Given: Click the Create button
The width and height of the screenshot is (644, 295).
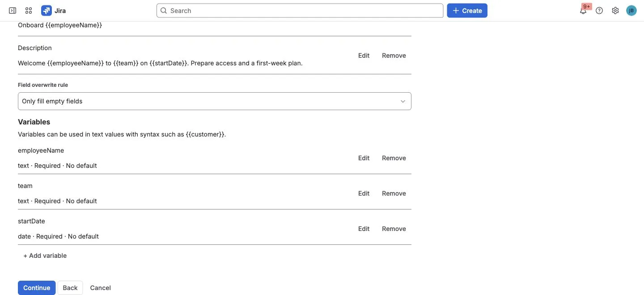Looking at the screenshot, I should (467, 10).
